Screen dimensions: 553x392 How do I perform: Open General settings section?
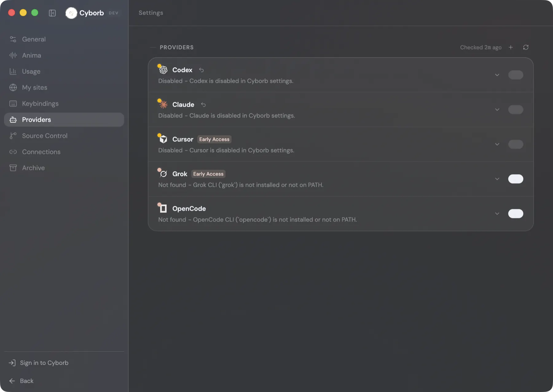64,39
